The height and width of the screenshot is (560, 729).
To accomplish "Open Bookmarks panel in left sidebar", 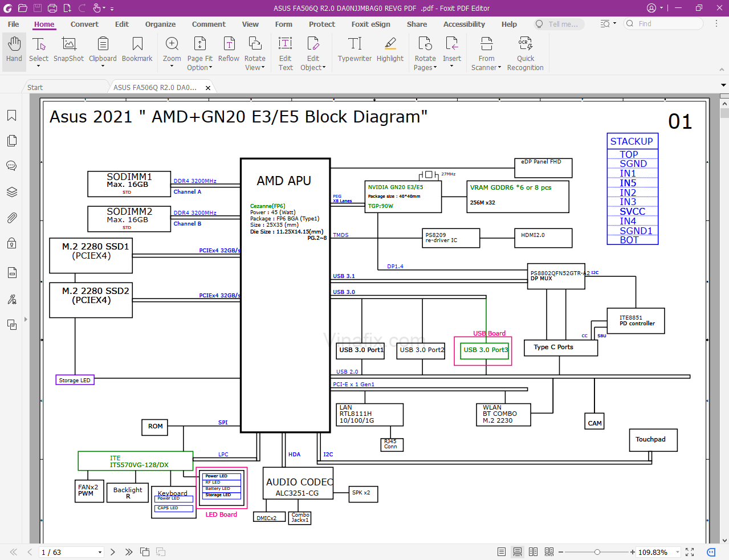I will (x=11, y=116).
